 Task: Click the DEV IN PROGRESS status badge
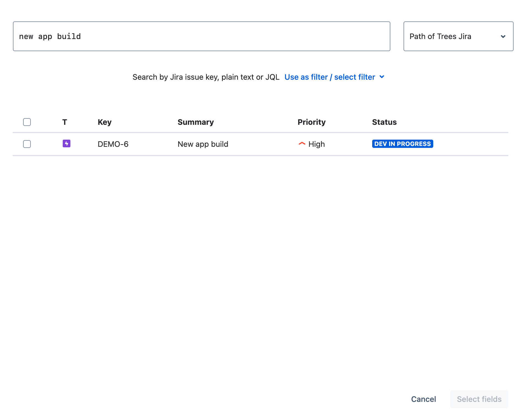tap(402, 143)
